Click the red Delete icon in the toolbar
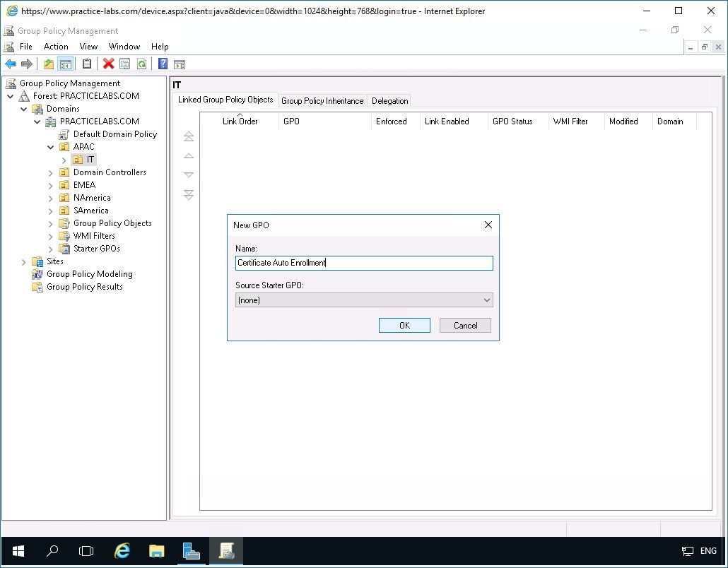 pyautogui.click(x=107, y=64)
